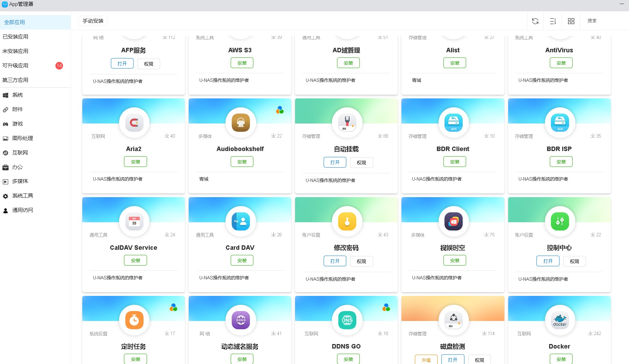Open 权限 settings for 控制中心
Viewport: 629px width, 364px height.
coord(574,261)
